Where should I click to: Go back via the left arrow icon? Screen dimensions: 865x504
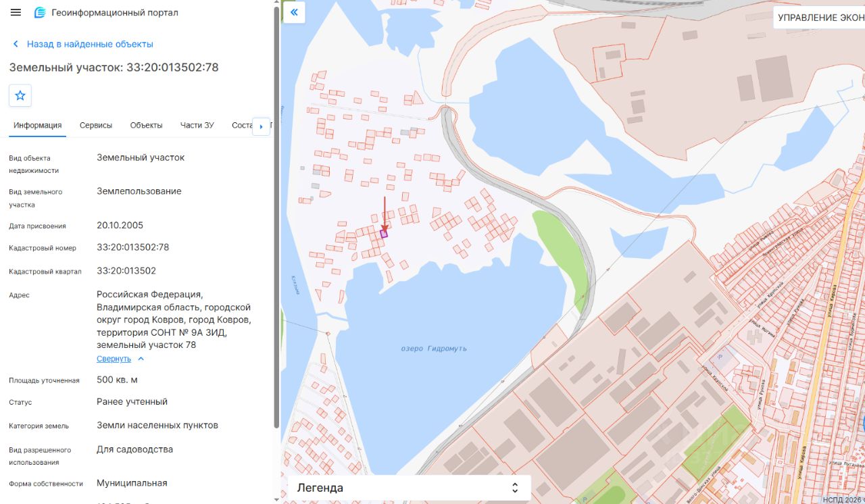(x=16, y=44)
